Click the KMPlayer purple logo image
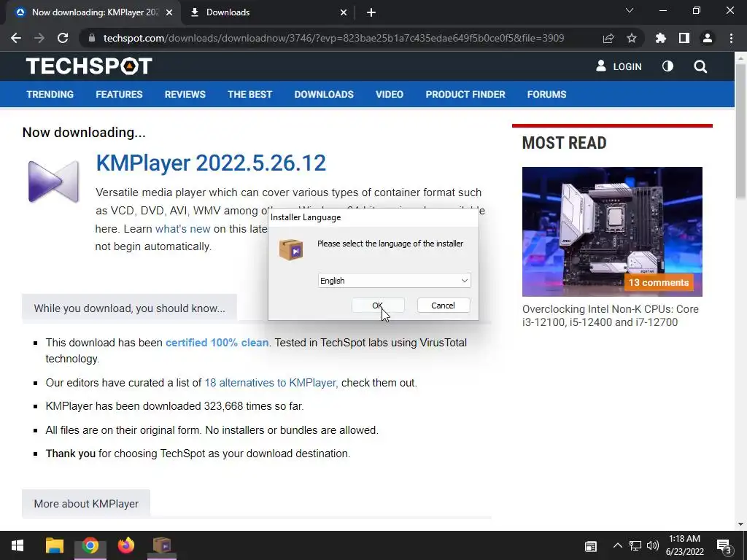 pyautogui.click(x=53, y=182)
